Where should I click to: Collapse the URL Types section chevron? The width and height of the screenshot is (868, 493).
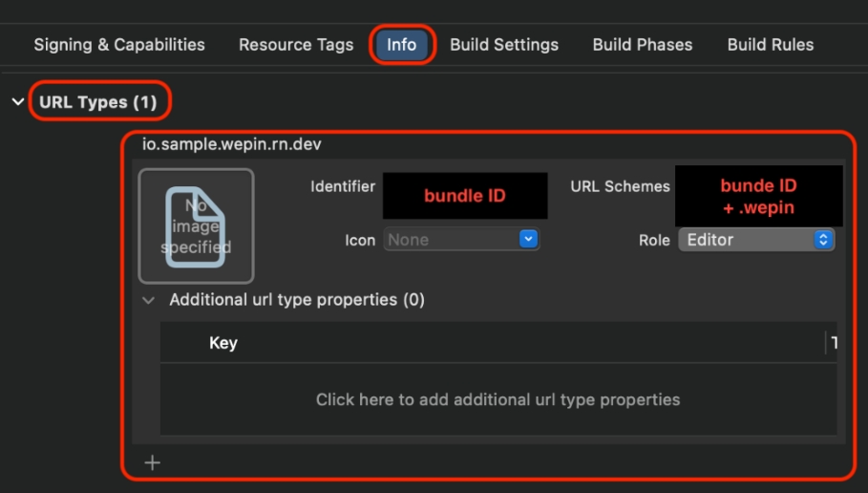(x=18, y=102)
